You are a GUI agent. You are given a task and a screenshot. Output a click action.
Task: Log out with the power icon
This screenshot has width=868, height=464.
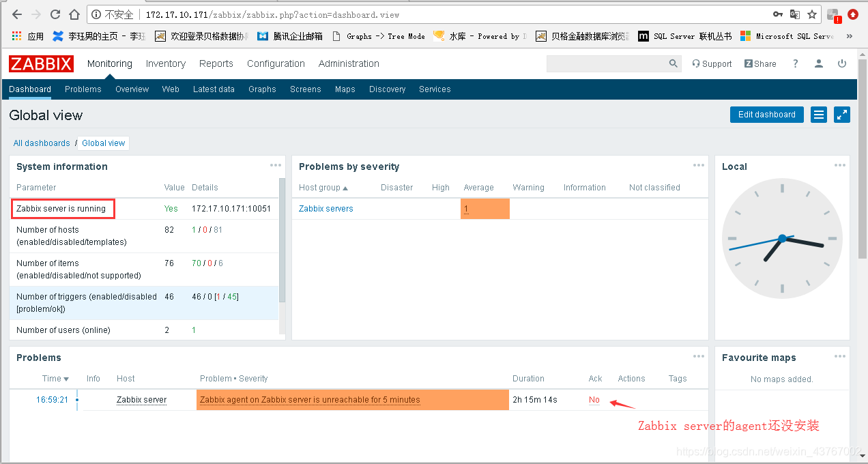point(842,63)
